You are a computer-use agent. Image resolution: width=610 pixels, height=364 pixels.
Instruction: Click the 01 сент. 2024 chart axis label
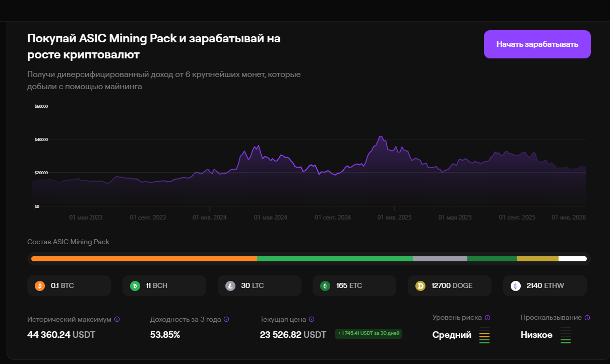(x=333, y=217)
